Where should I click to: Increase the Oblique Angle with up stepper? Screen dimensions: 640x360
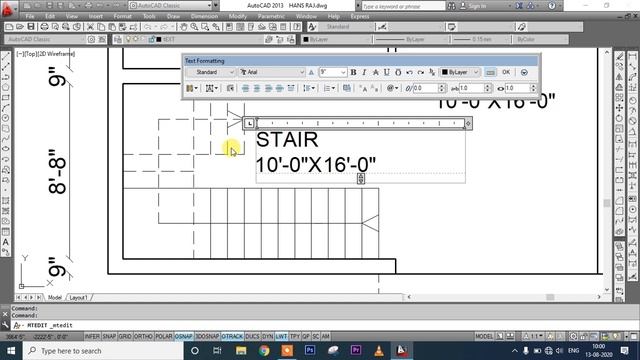(x=442, y=86)
